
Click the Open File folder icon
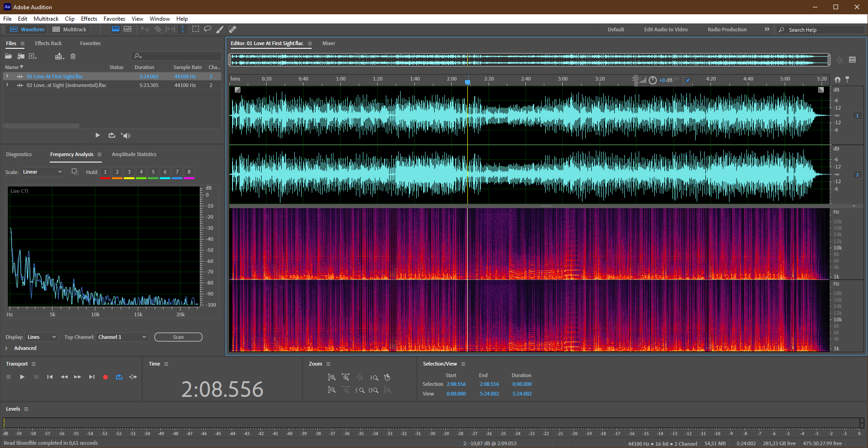8,56
